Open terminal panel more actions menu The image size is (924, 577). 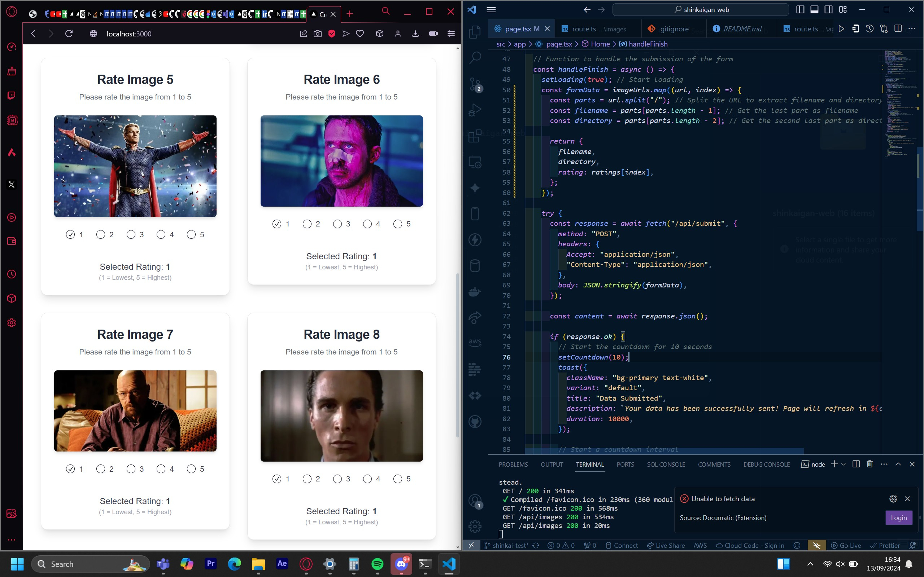coord(884,464)
